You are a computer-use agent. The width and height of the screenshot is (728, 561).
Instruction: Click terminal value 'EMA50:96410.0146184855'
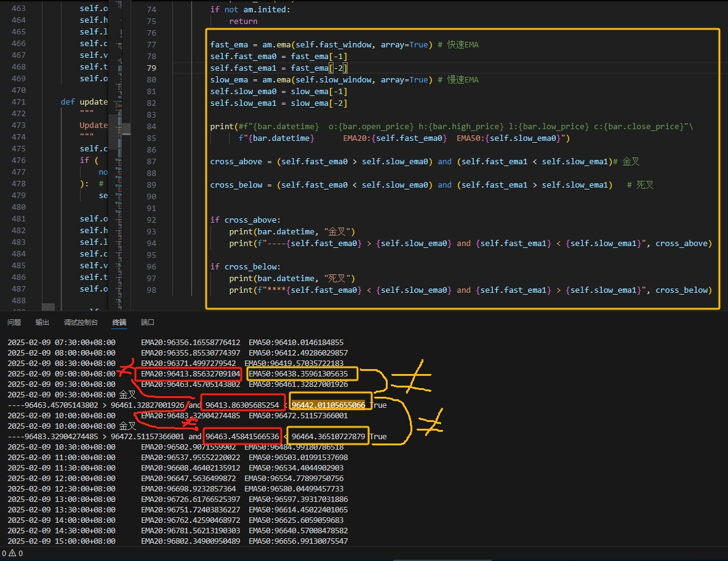coord(296,343)
